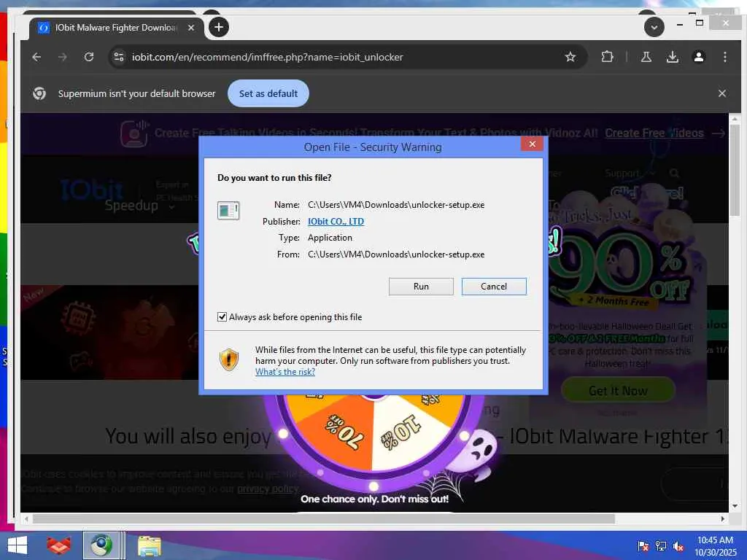Open the IObit CO., LTD publisher link

(336, 222)
